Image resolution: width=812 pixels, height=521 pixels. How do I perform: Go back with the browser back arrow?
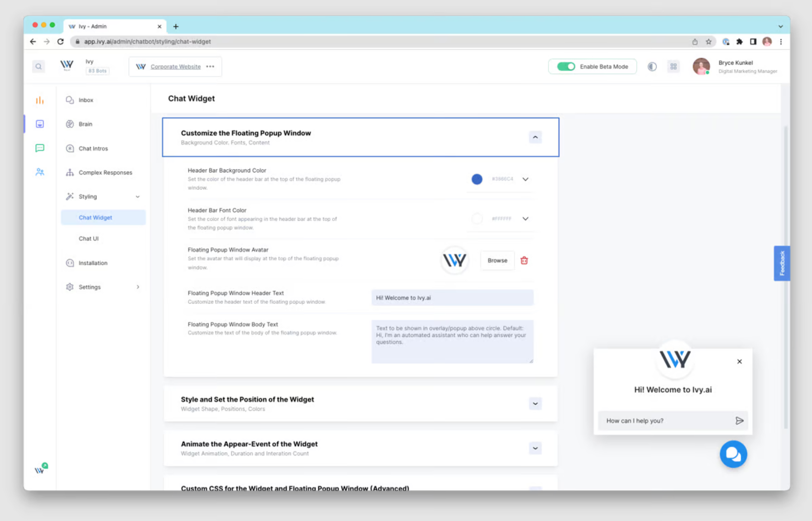[33, 42]
